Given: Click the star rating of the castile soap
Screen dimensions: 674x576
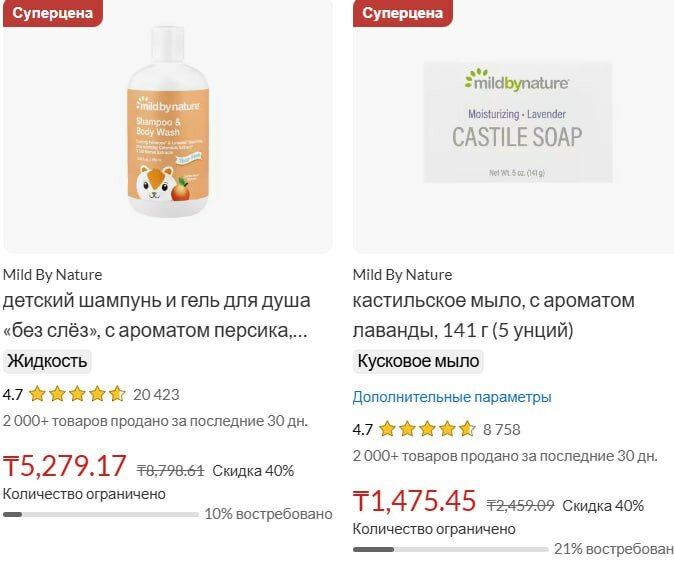Looking at the screenshot, I should [x=427, y=430].
